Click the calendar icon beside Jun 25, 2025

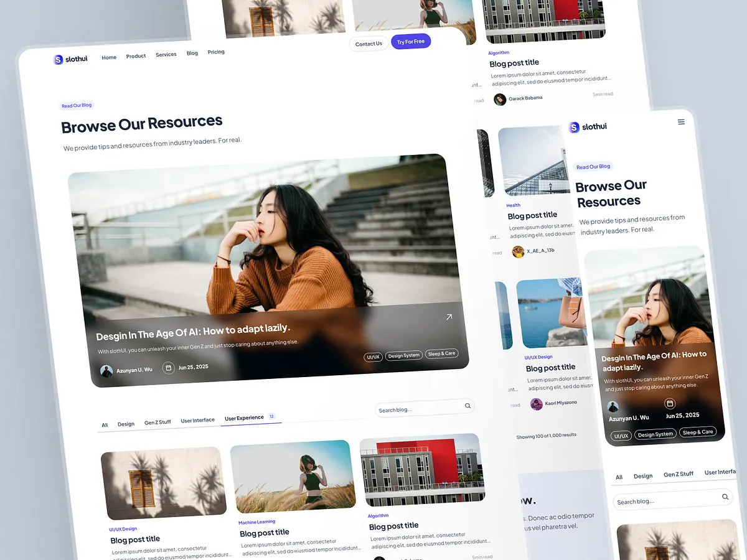pos(168,368)
